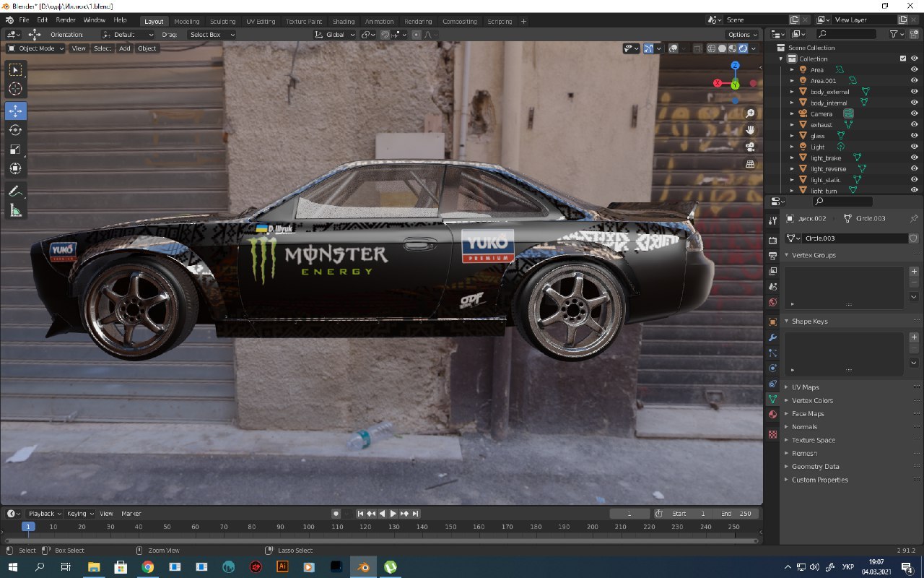Open the World properties tab
Screen dimensions: 924x578
click(772, 303)
